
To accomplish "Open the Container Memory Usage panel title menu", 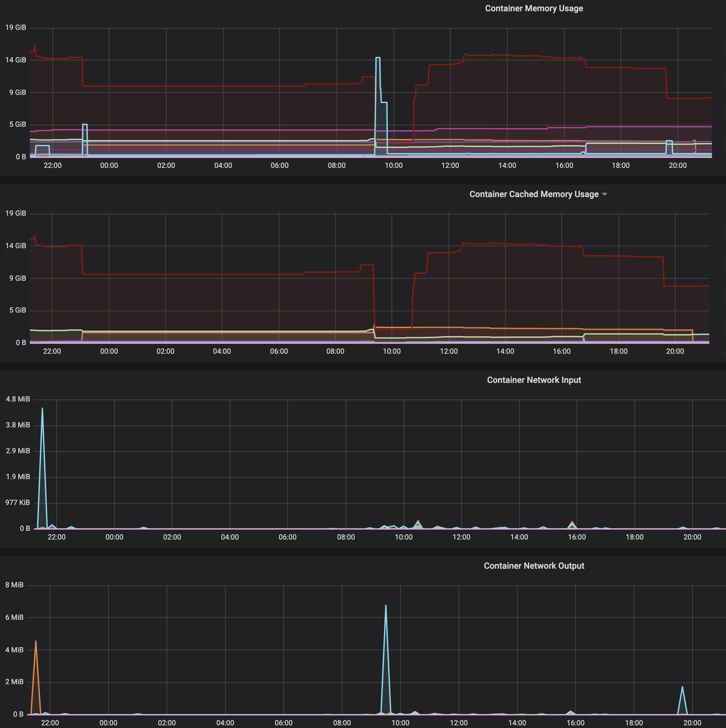I will click(x=534, y=8).
